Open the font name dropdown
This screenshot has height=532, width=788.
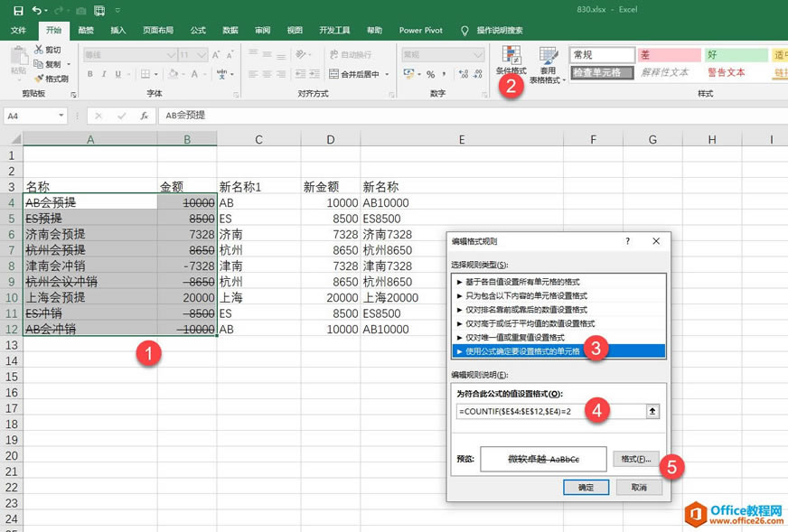click(172, 54)
